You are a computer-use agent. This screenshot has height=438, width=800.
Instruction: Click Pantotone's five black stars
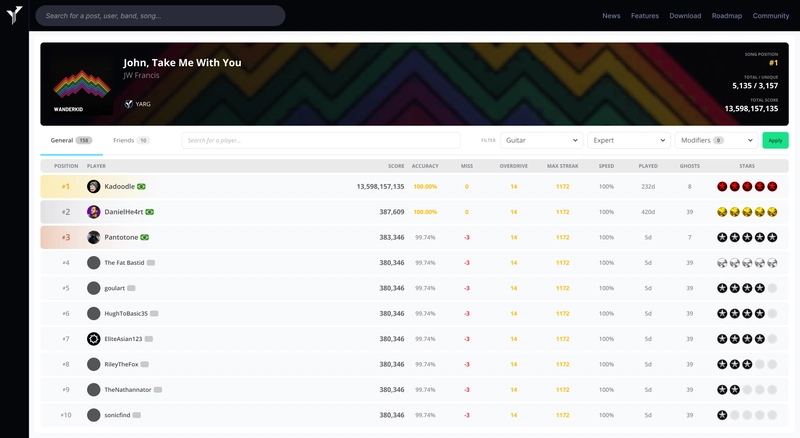click(x=747, y=237)
